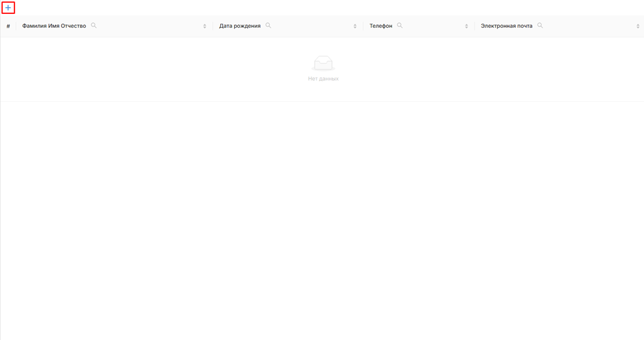
Task: Open search filter for Электронная почта column
Action: click(x=540, y=26)
